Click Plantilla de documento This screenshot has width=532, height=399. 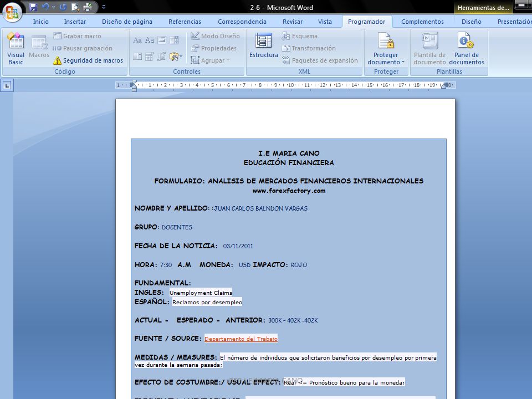429,48
